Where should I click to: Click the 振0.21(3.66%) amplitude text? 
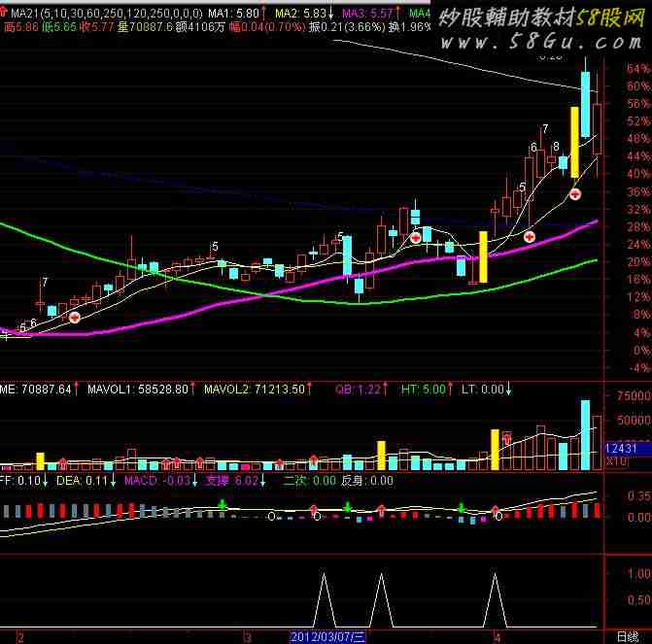point(347,27)
